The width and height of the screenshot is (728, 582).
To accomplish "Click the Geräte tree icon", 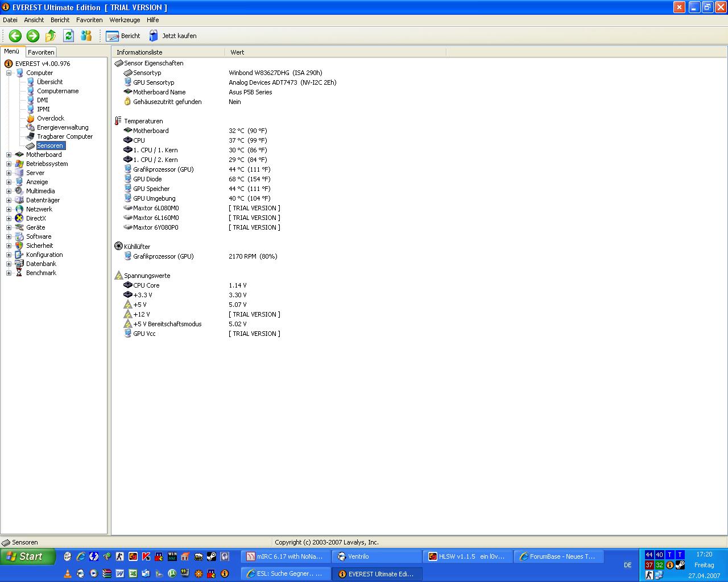I will (19, 227).
